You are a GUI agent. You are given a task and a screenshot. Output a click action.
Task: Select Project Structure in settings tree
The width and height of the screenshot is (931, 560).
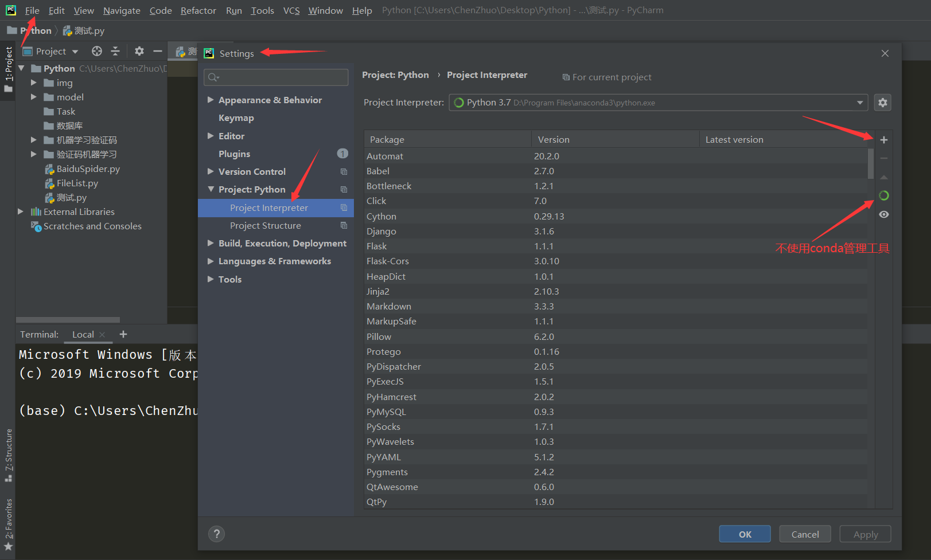[x=265, y=226]
